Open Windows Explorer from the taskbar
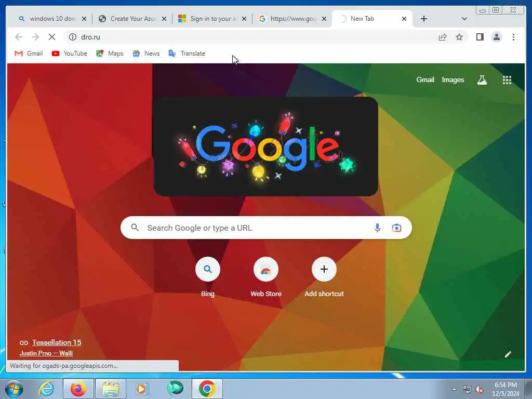532x399 pixels. click(111, 389)
